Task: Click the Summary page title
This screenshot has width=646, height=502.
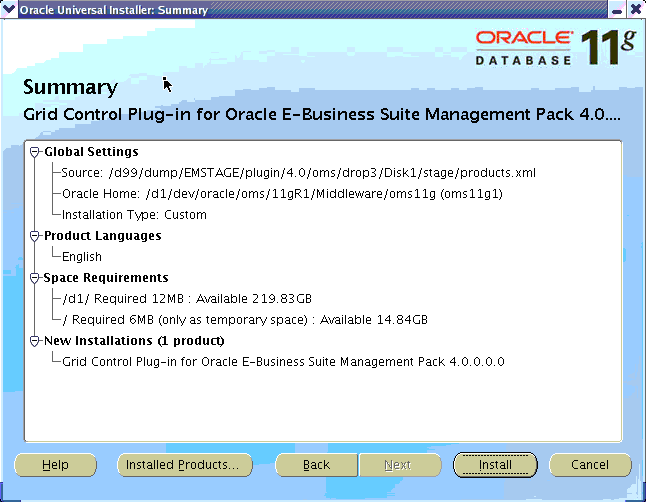Action: (x=70, y=87)
